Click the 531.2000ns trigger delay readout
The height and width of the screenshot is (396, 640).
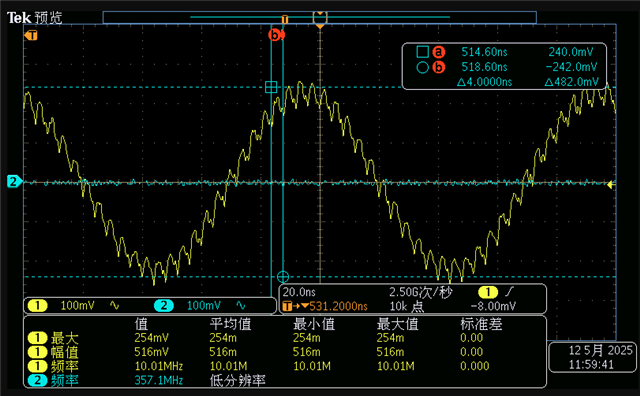(338, 306)
